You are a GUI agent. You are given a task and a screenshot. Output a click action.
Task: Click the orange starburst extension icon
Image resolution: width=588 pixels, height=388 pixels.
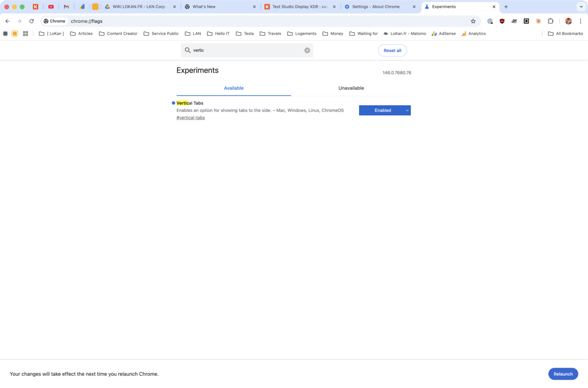[538, 21]
